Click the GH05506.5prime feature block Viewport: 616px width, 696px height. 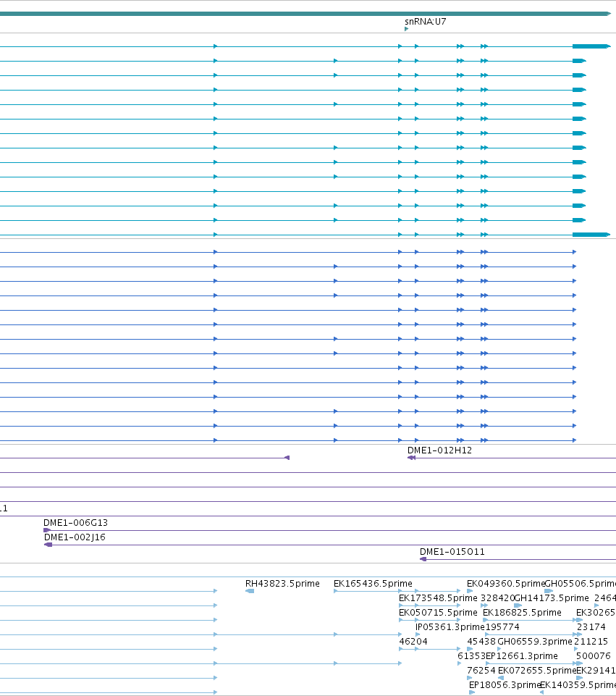pos(549,591)
